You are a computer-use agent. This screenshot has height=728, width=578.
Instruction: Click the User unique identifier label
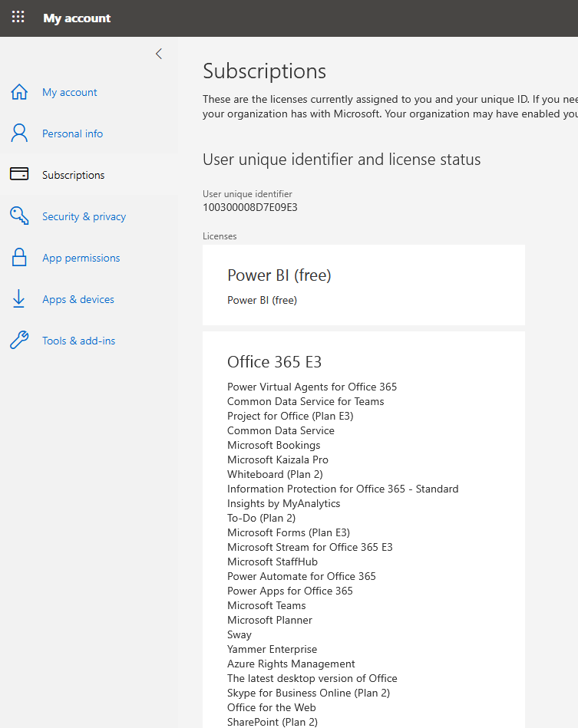[x=248, y=194]
